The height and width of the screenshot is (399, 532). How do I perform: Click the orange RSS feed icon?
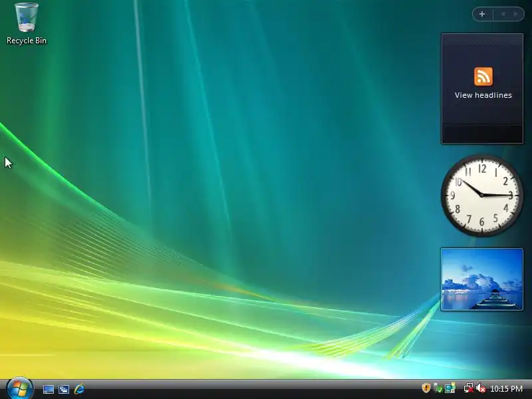483,76
